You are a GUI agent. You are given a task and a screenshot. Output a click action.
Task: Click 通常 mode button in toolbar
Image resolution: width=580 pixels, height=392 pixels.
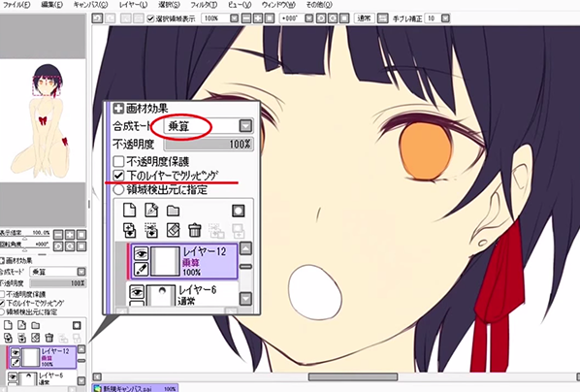pos(365,18)
